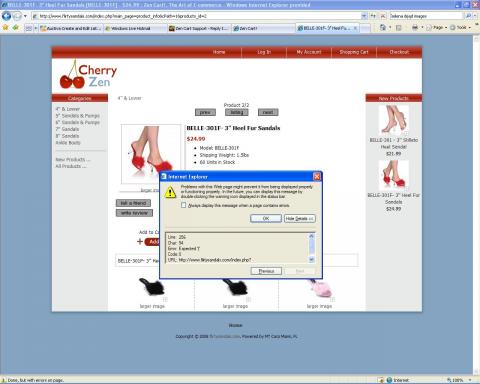Click the red Stop loading icon
The height and width of the screenshot is (384, 480).
(383, 16)
